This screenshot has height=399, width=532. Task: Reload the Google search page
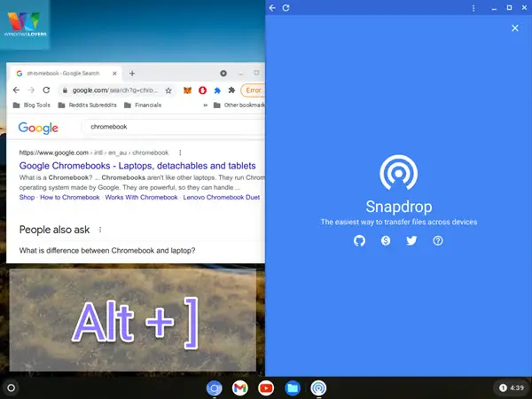pyautogui.click(x=46, y=90)
